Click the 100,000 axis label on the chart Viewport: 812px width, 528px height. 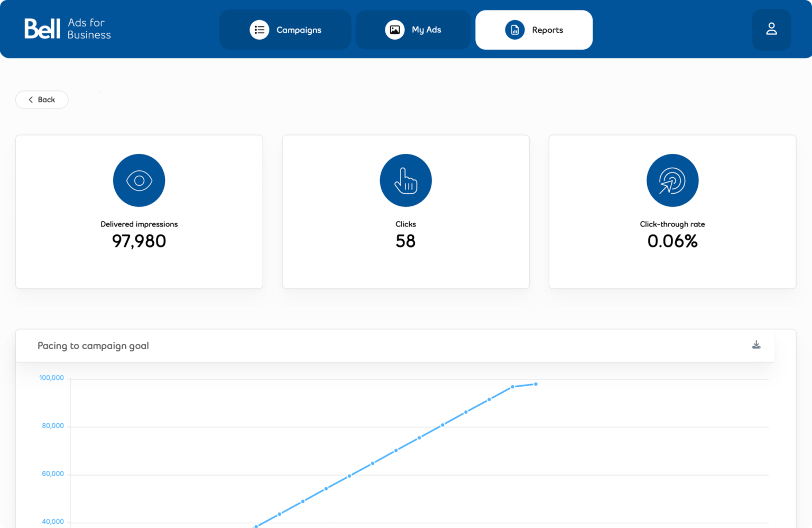click(52, 378)
